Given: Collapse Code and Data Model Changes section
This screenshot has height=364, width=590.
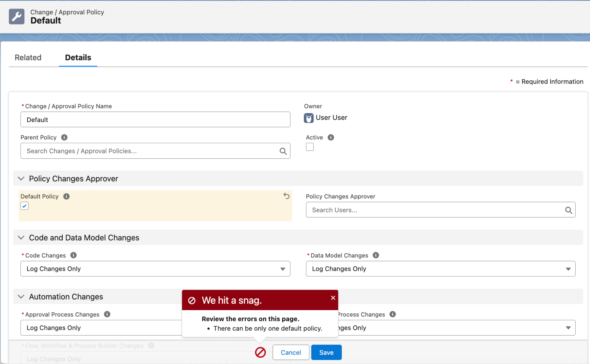Looking at the screenshot, I should 21,238.
